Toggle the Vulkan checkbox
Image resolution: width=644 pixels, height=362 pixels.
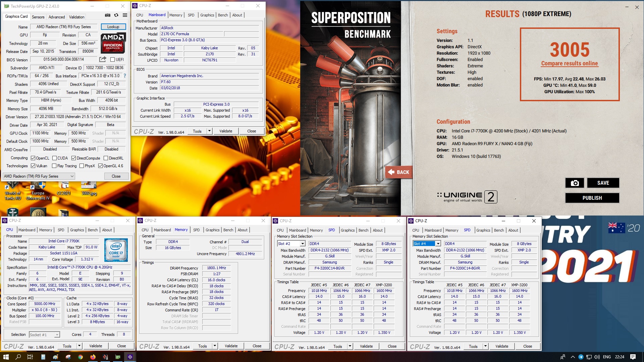click(x=33, y=166)
